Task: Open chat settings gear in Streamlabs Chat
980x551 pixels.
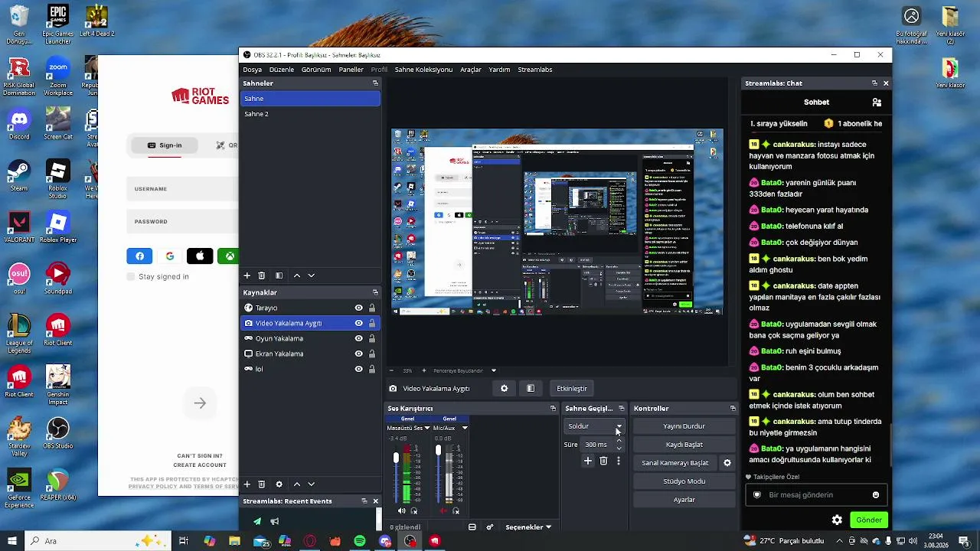Action: pyautogui.click(x=837, y=520)
